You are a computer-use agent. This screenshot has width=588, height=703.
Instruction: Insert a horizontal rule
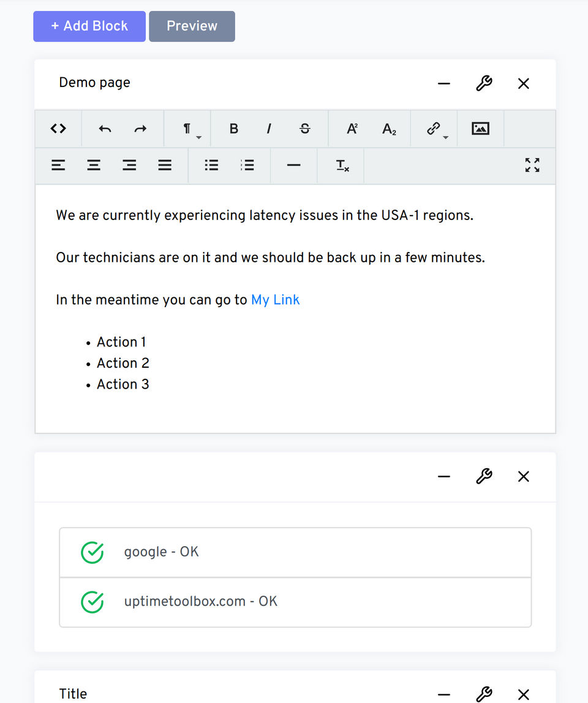pos(293,165)
